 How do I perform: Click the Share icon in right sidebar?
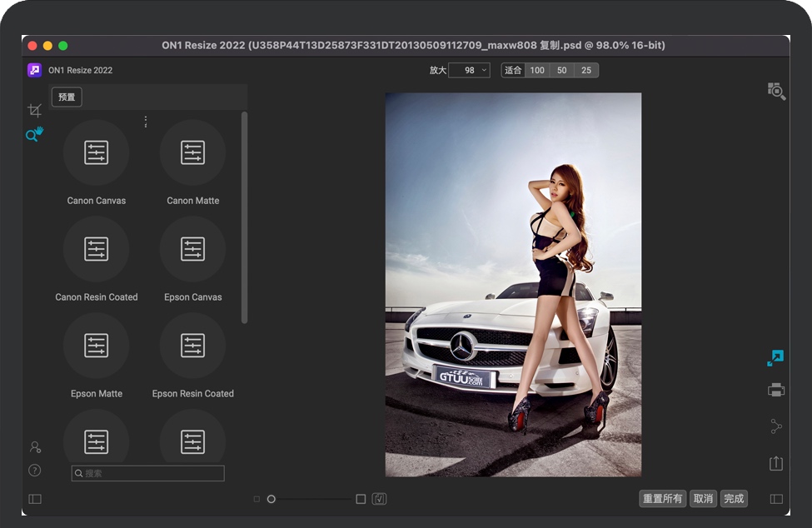(x=776, y=426)
